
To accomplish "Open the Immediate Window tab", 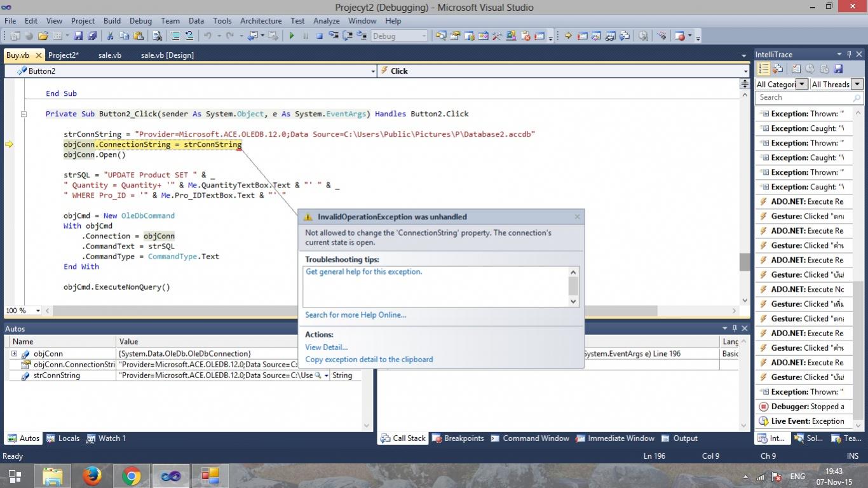I will [614, 438].
